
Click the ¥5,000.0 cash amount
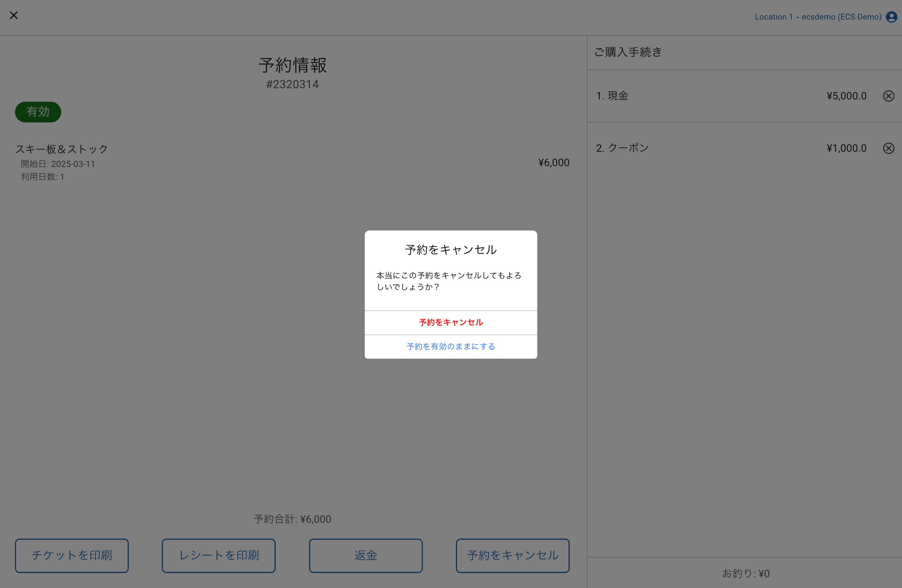point(846,96)
